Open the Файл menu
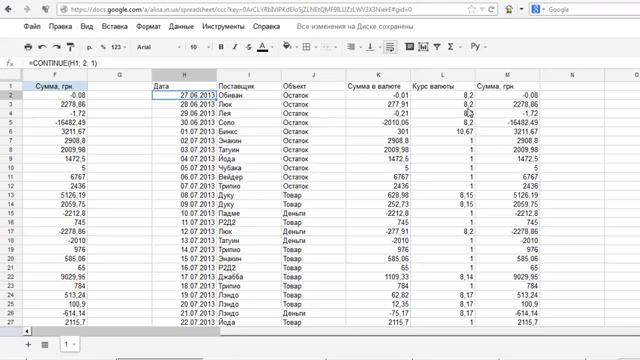The height and width of the screenshot is (360, 640). point(32,27)
